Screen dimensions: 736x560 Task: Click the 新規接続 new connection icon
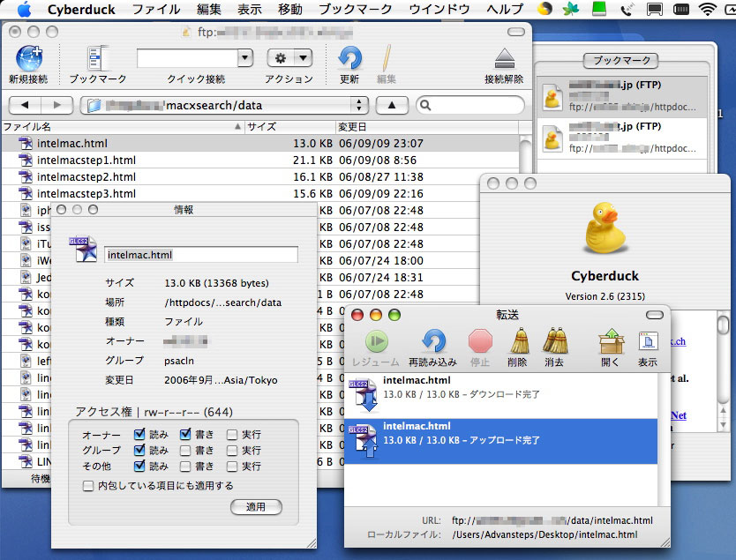click(28, 60)
